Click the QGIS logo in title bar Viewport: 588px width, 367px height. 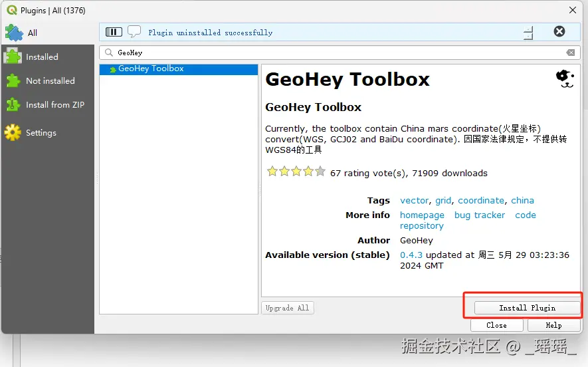(12, 10)
